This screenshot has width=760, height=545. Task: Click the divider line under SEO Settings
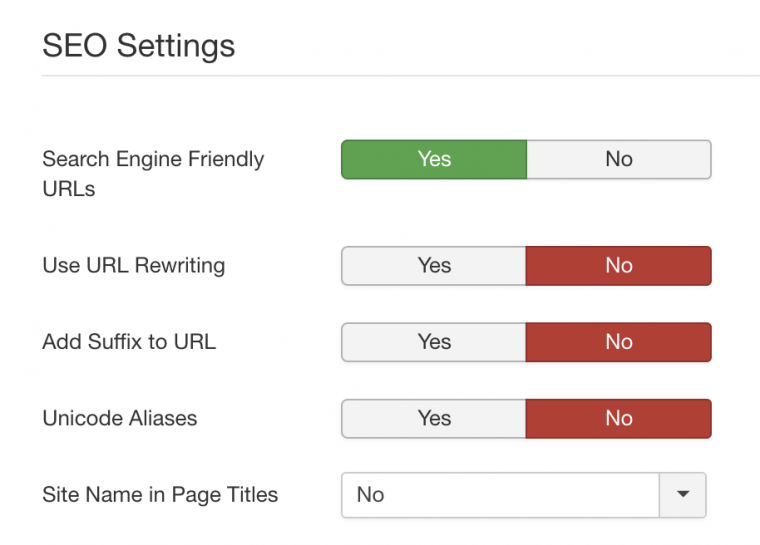click(400, 76)
